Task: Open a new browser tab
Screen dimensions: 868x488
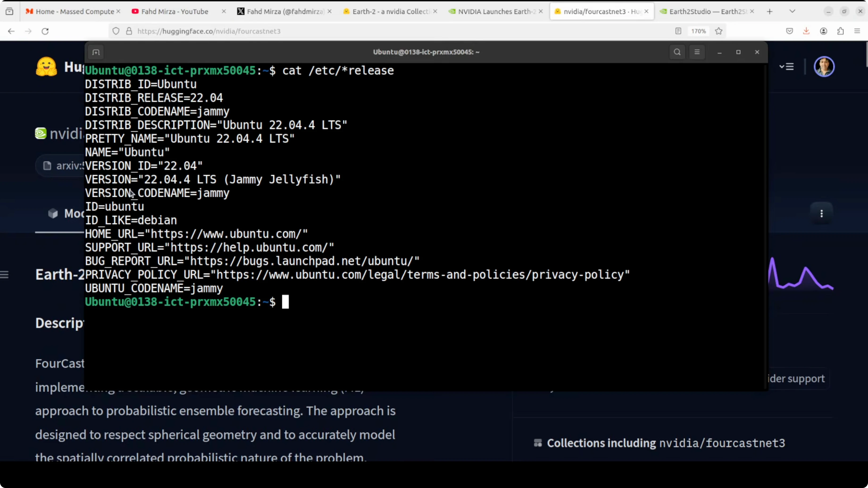Action: pos(770,12)
